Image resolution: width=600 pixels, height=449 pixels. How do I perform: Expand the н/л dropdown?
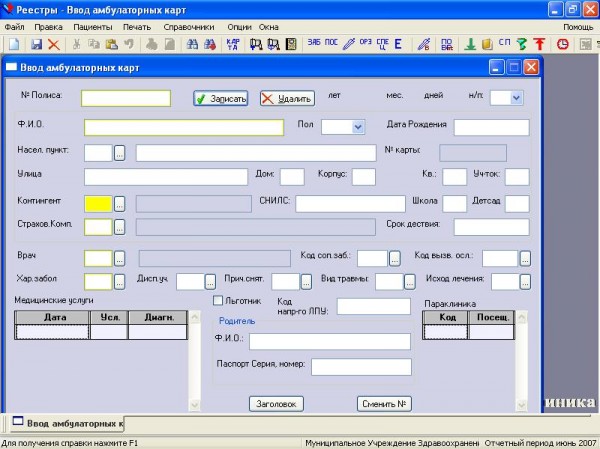coord(516,98)
